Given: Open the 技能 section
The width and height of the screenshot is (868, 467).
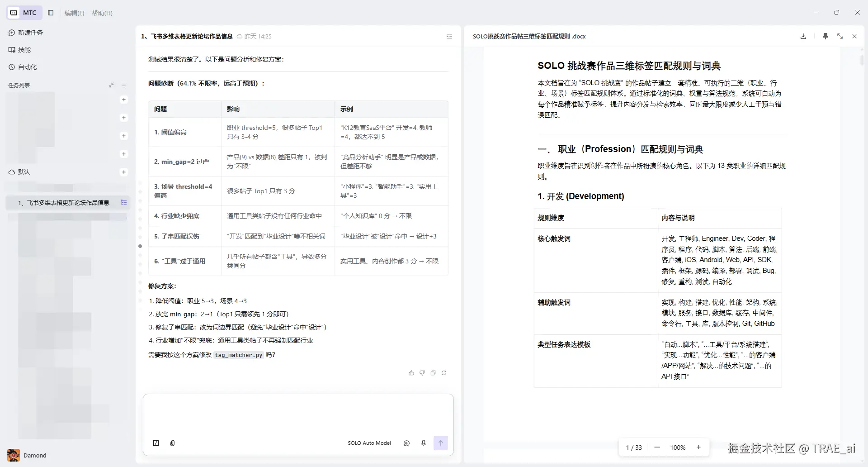Looking at the screenshot, I should (x=20, y=50).
